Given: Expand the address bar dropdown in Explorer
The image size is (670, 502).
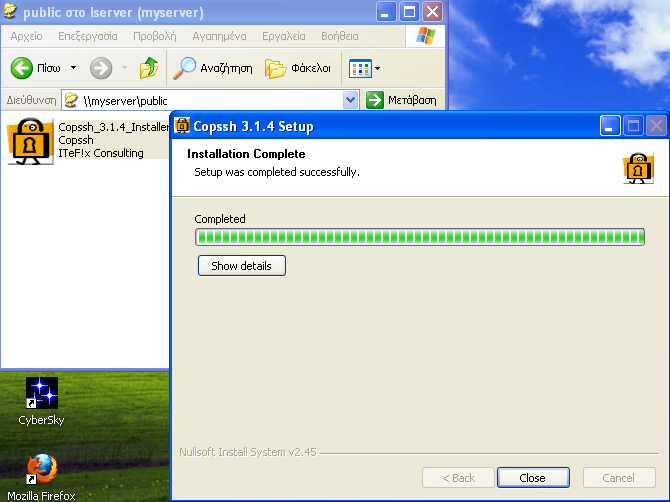Looking at the screenshot, I should pyautogui.click(x=350, y=100).
